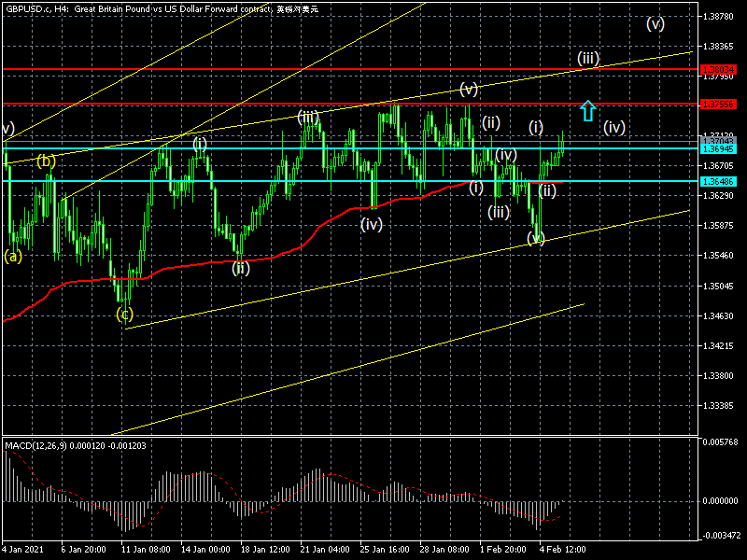
Task: Click the 1.34630 price axis value
Action: coord(718,316)
